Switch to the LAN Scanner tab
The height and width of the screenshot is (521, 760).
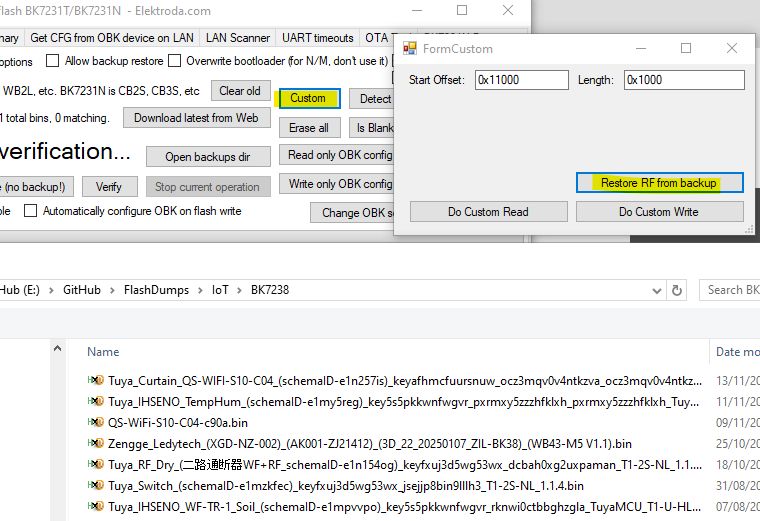coord(238,38)
